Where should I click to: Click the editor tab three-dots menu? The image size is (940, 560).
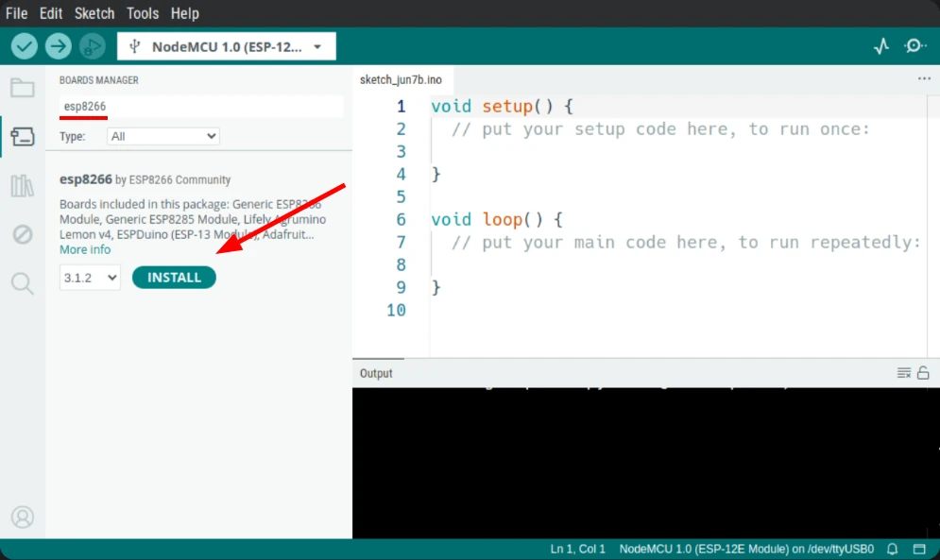point(924,78)
